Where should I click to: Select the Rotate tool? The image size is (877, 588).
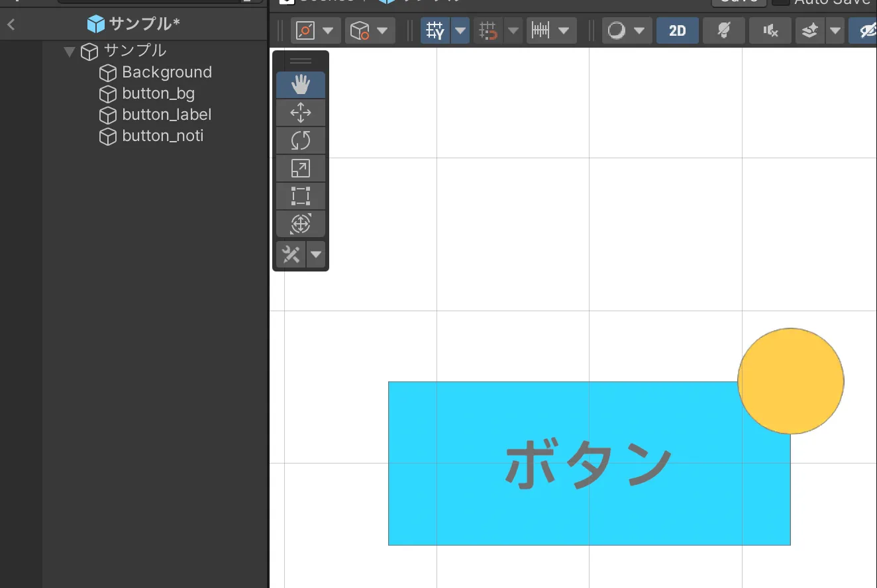click(300, 141)
